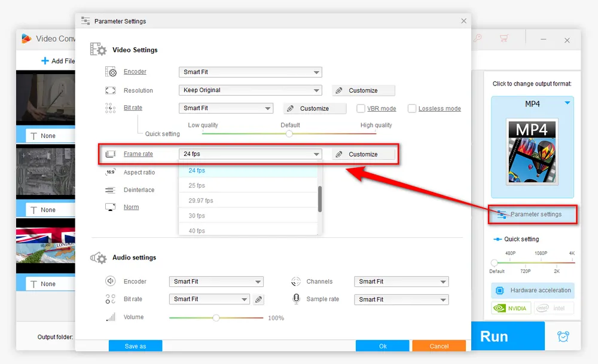Click the Hardware acceleration chip icon
The image size is (598, 364).
pos(500,290)
